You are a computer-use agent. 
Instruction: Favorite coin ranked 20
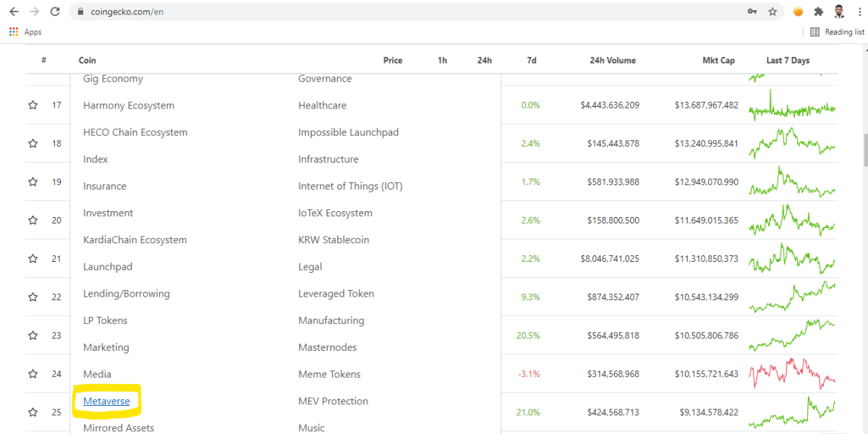pos(33,220)
